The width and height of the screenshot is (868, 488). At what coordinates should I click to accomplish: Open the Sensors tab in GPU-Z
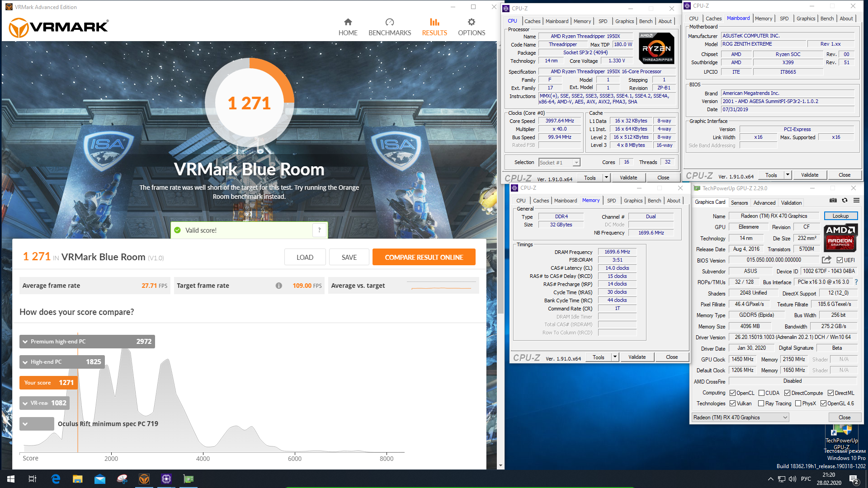(x=739, y=203)
